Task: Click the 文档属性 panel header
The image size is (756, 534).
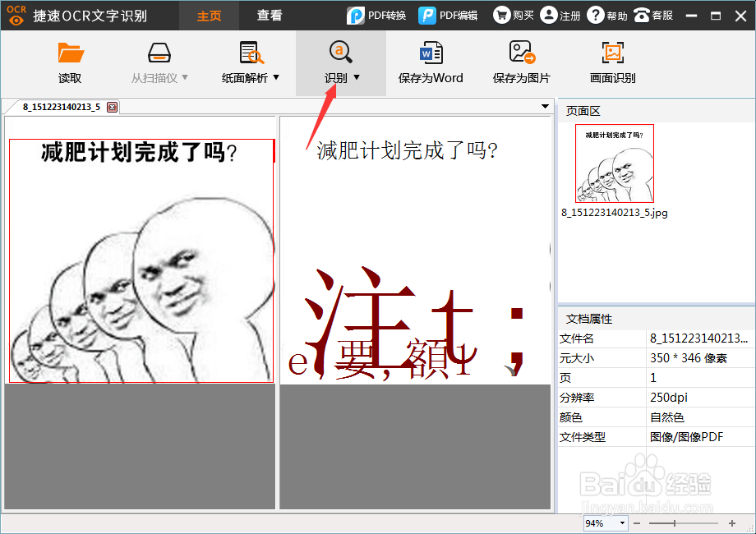Action: tap(657, 319)
